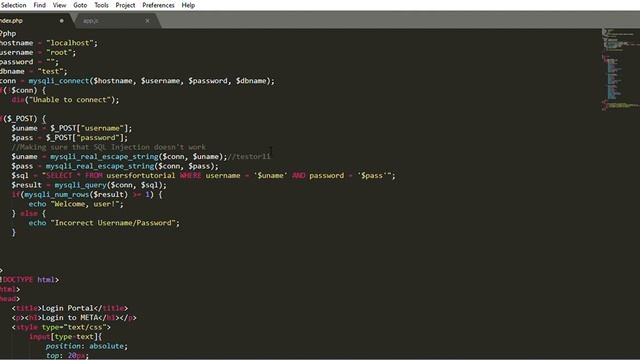Screen dimensions: 640x360
Task: Open the Preferences menu
Action: [158, 5]
